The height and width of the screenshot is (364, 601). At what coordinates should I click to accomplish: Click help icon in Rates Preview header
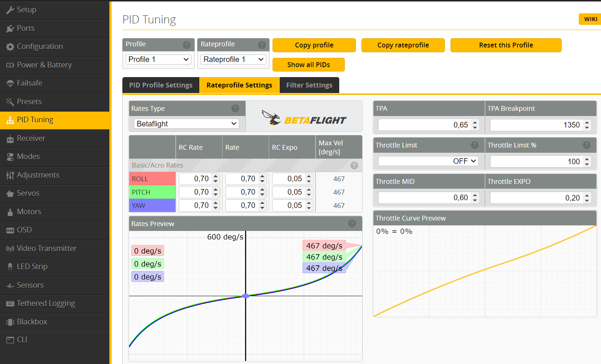click(x=352, y=224)
